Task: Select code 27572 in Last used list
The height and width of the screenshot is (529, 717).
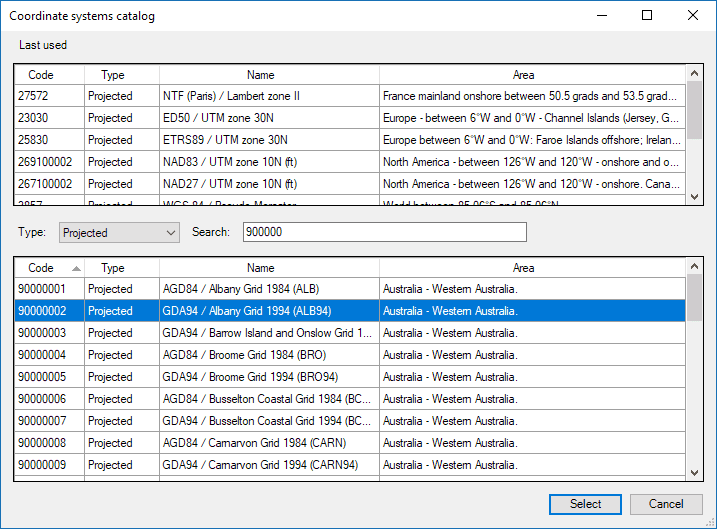Action: [49, 96]
